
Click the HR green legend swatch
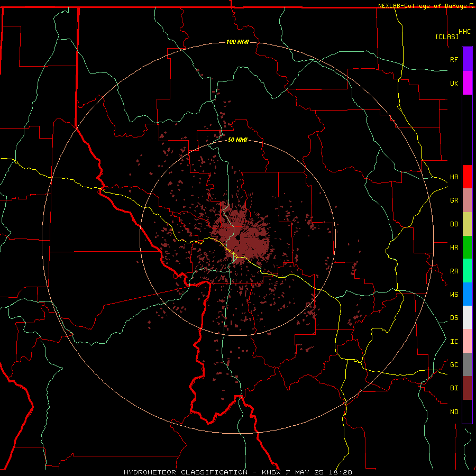click(x=467, y=248)
